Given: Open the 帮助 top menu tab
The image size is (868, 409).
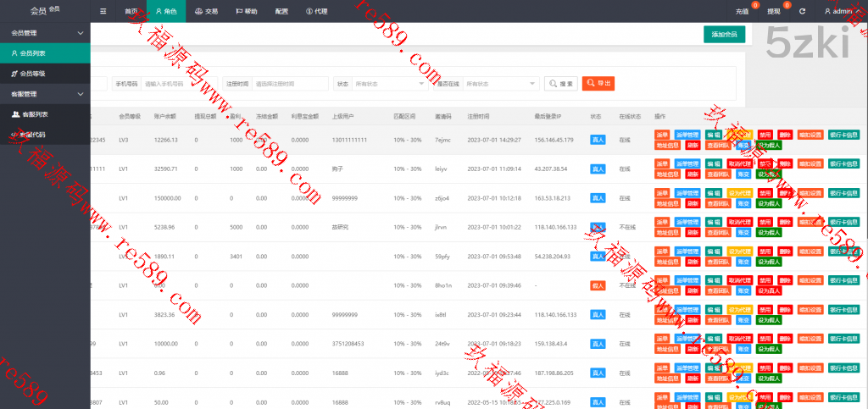Looking at the screenshot, I should click(246, 11).
